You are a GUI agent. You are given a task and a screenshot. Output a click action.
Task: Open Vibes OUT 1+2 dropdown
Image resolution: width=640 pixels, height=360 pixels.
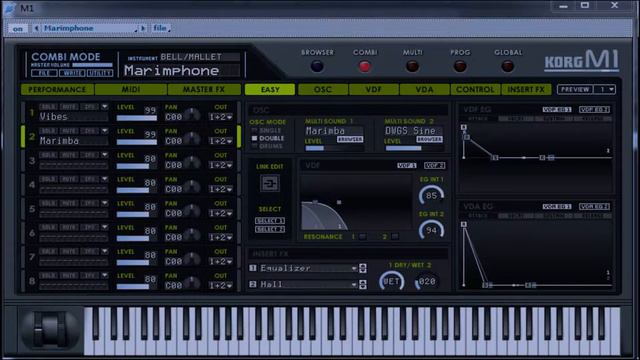click(220, 117)
